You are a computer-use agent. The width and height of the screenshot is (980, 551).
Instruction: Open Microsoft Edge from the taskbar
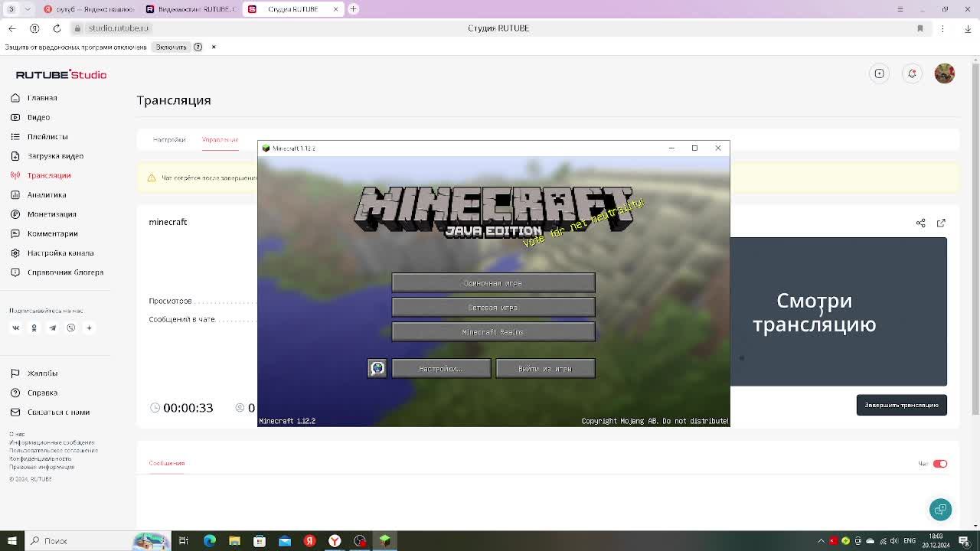click(x=209, y=541)
